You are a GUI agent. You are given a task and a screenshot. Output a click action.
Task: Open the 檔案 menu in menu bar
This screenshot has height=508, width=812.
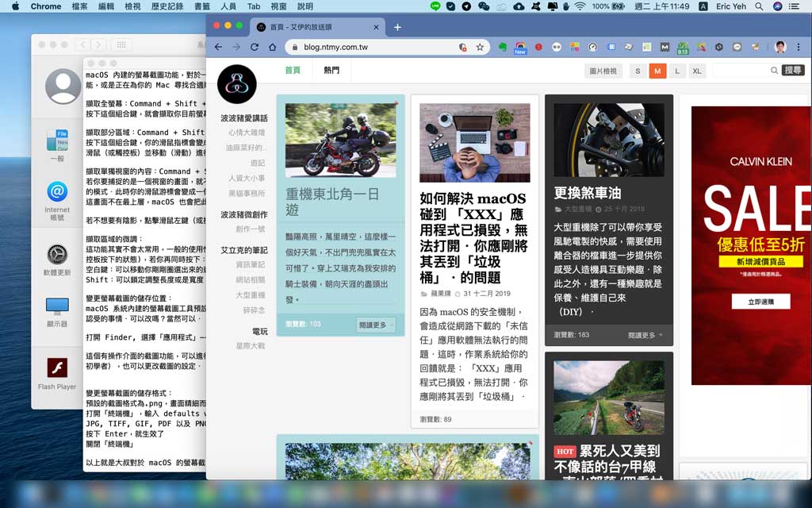(79, 6)
